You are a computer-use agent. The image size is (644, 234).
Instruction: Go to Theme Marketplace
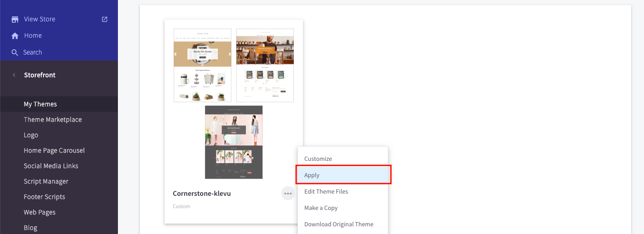[x=53, y=119]
